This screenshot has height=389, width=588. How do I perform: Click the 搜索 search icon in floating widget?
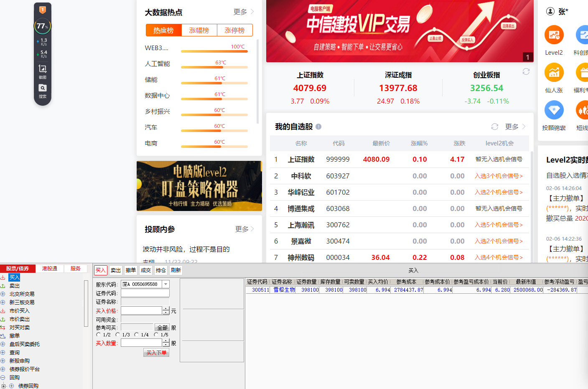pos(43,88)
